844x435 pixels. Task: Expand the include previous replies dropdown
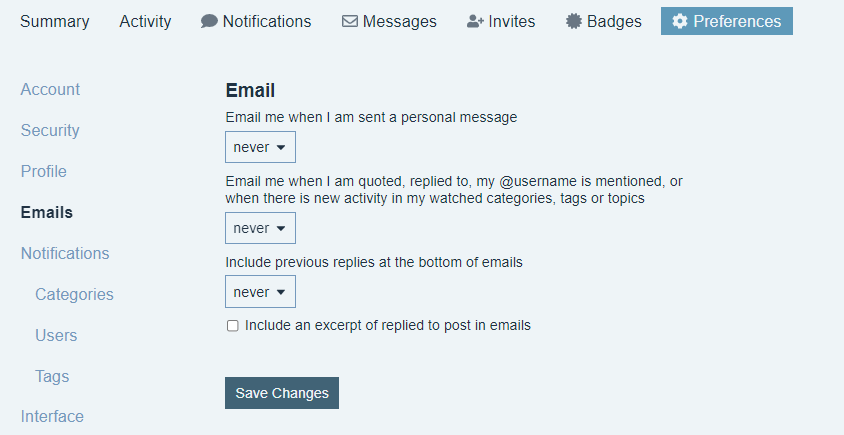(x=260, y=292)
